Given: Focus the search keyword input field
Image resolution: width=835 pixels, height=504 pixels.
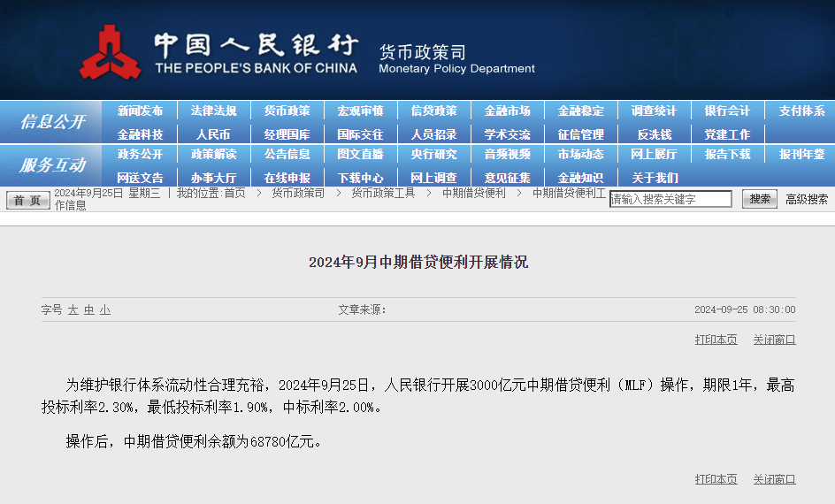Looking at the screenshot, I should point(670,199).
